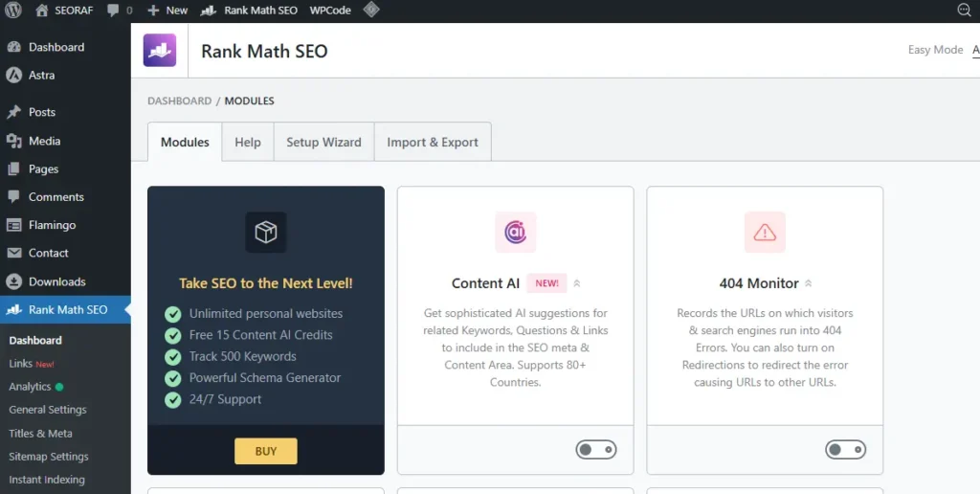Open the Contact menu item
The height and width of the screenshot is (494, 980).
click(48, 254)
